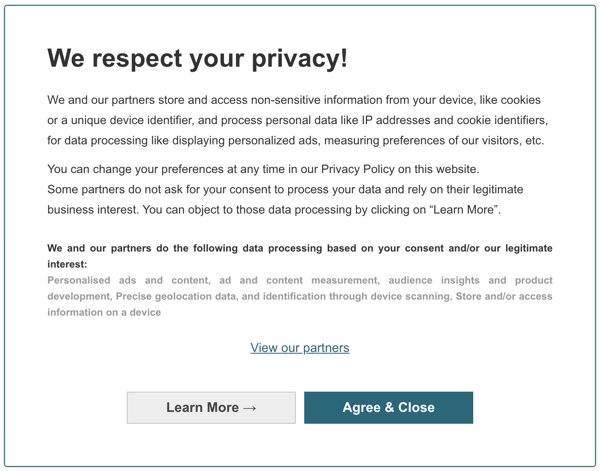Click the grey "Personalised ads and content" text
The width and height of the screenshot is (600, 471).
click(x=129, y=280)
